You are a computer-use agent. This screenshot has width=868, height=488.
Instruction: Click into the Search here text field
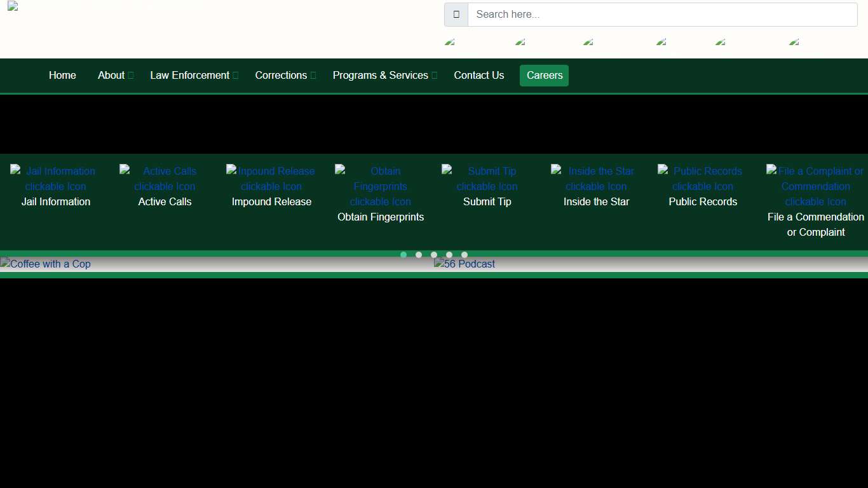coord(662,15)
